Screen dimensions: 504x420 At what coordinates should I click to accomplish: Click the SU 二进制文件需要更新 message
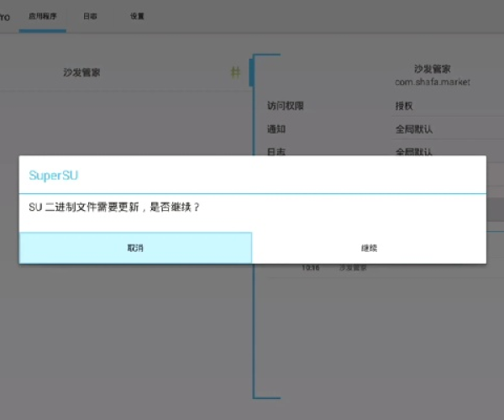114,207
